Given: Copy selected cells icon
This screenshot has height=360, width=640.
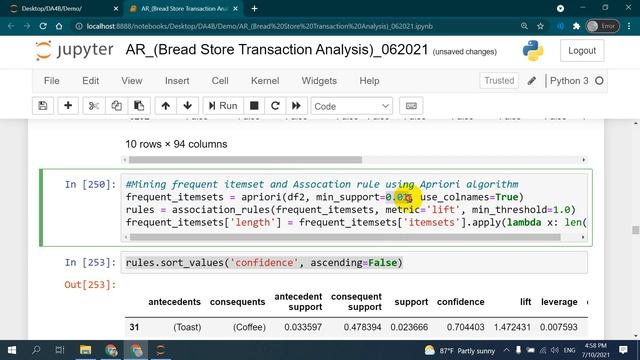Looking at the screenshot, I should (116, 106).
